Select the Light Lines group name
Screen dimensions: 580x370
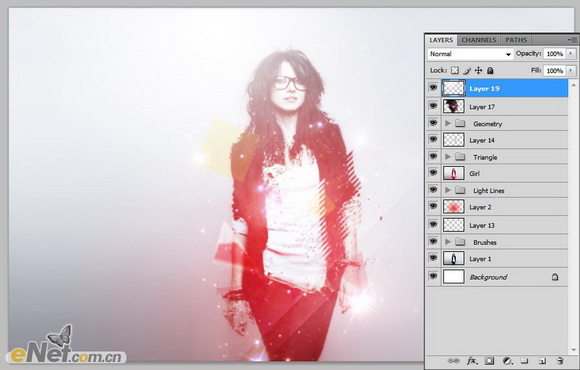[x=489, y=191]
